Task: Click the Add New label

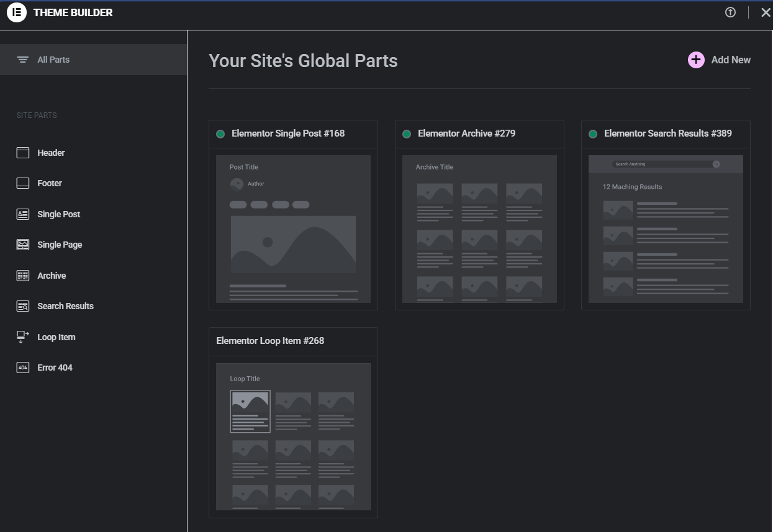Action: coord(731,60)
